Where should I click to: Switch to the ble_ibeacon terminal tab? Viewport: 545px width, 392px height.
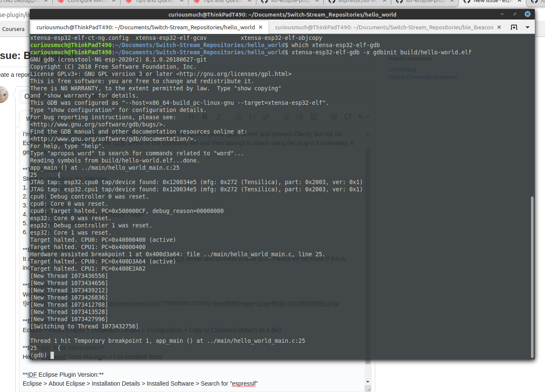[x=384, y=27]
